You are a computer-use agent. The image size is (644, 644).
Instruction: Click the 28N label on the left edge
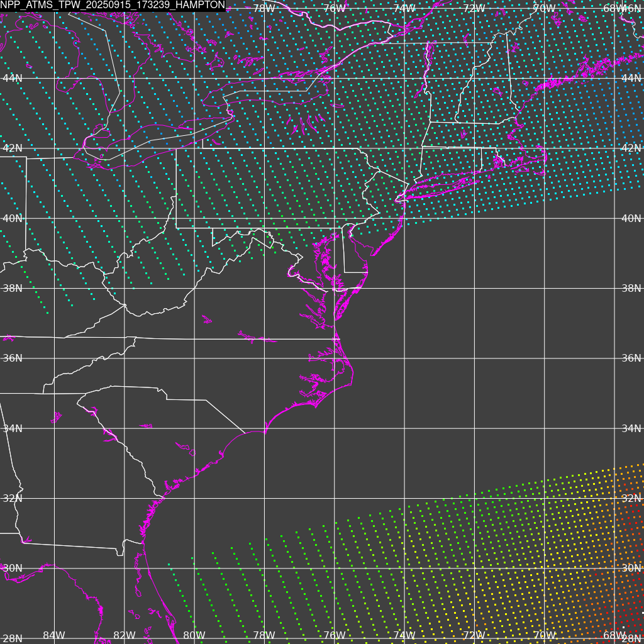tap(13, 638)
